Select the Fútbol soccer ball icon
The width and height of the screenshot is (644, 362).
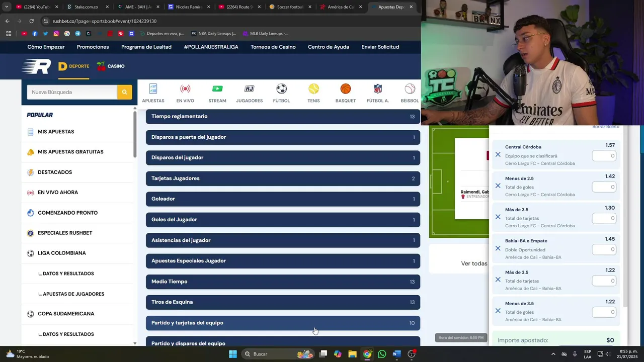click(281, 89)
